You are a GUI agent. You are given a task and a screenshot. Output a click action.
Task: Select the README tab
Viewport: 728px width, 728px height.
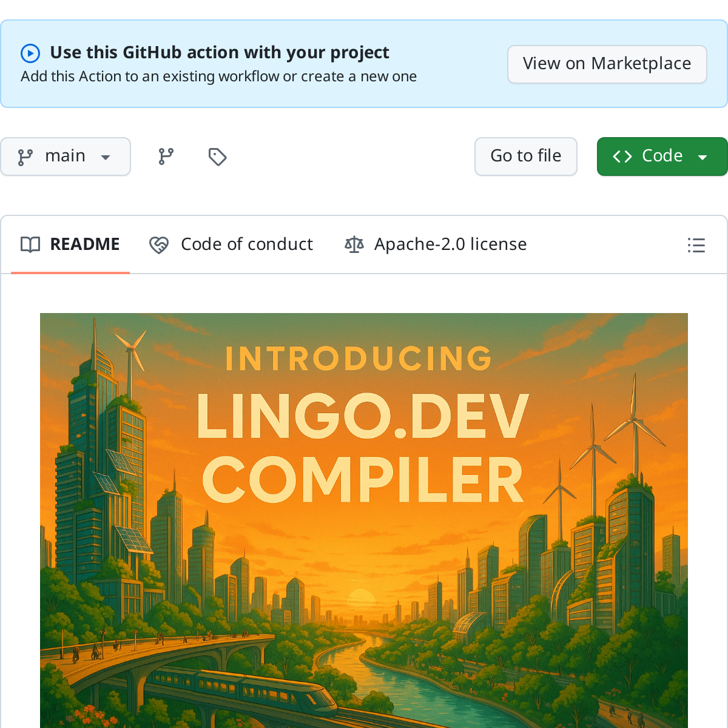[x=70, y=244]
